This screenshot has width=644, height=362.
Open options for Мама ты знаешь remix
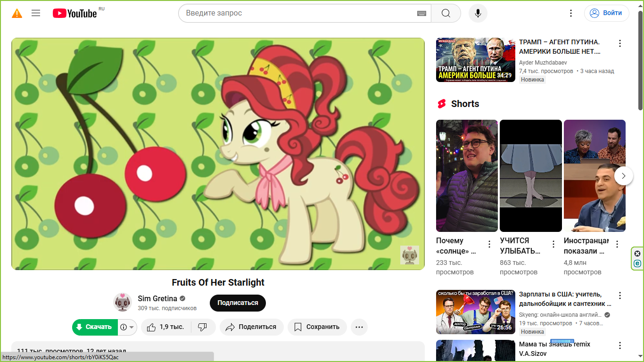[x=620, y=346]
